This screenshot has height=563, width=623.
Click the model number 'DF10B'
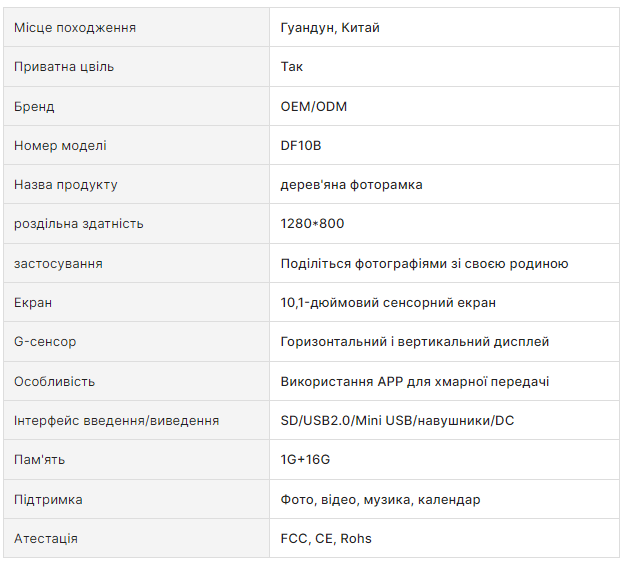(301, 146)
